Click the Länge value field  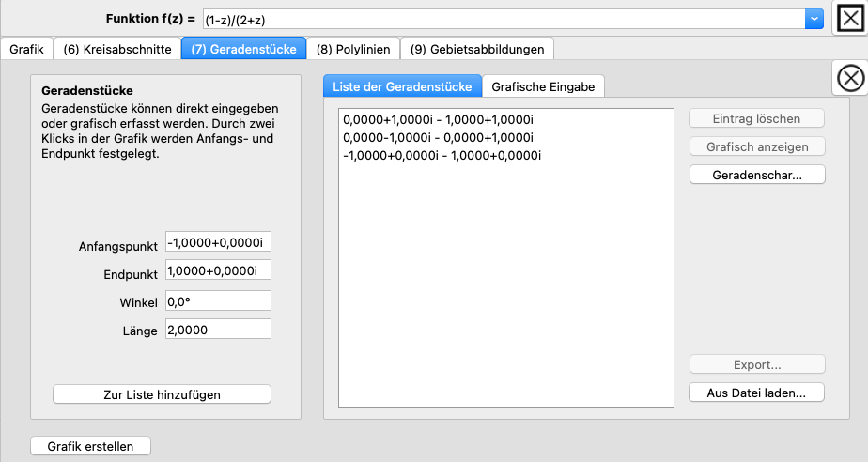tap(217, 330)
